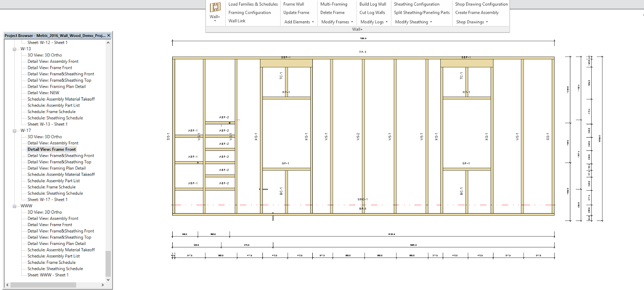The image size is (644, 290).
Task: Open Load Families & Schedules
Action: [253, 4]
